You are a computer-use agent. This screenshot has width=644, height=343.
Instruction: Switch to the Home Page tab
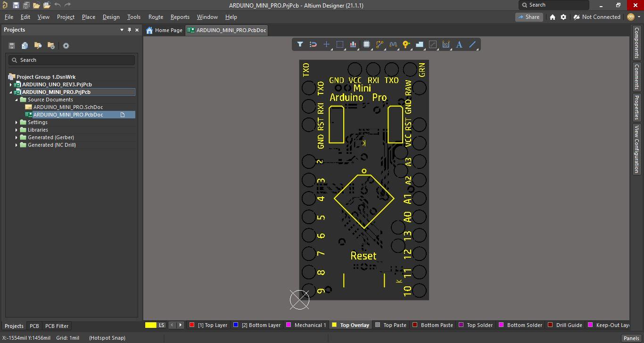(164, 30)
